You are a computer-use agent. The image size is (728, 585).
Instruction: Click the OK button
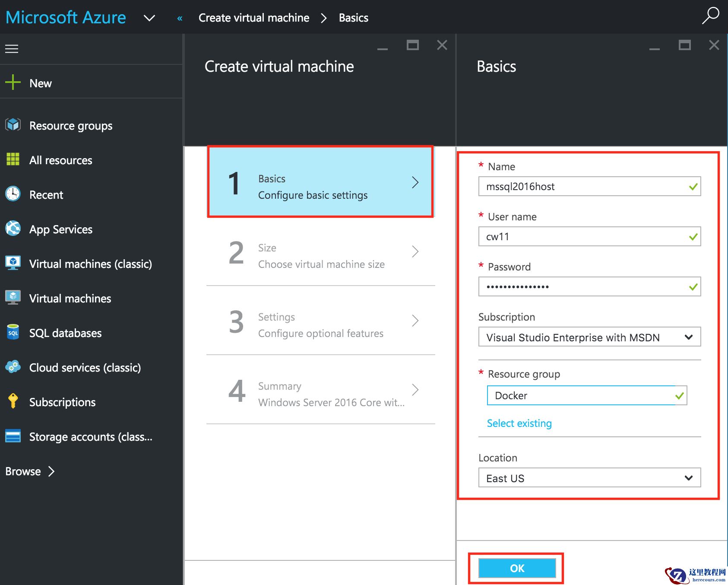(x=517, y=568)
